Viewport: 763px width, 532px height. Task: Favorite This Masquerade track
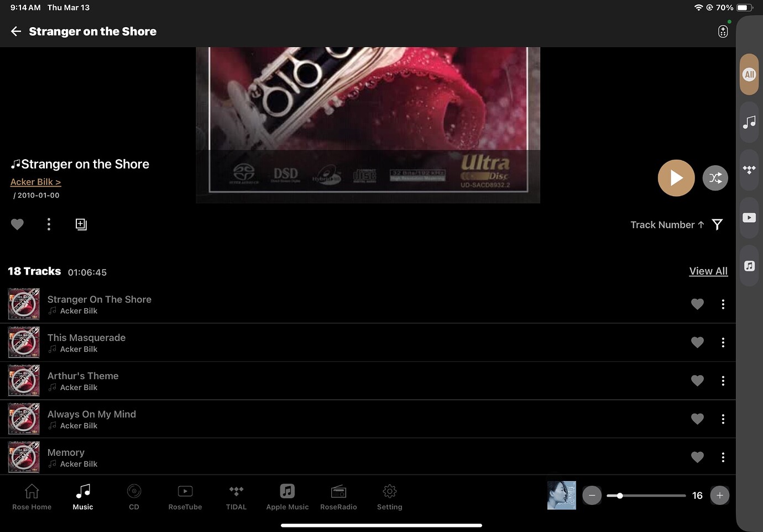pos(697,343)
